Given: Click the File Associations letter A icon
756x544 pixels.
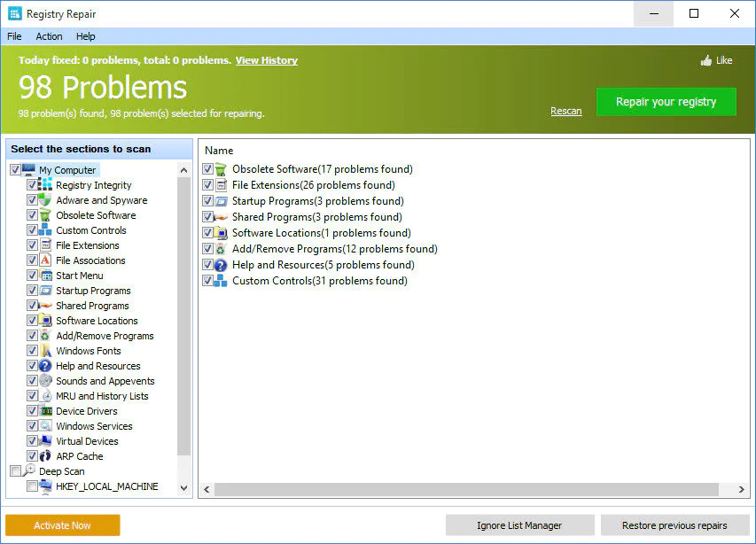Looking at the screenshot, I should (x=45, y=260).
